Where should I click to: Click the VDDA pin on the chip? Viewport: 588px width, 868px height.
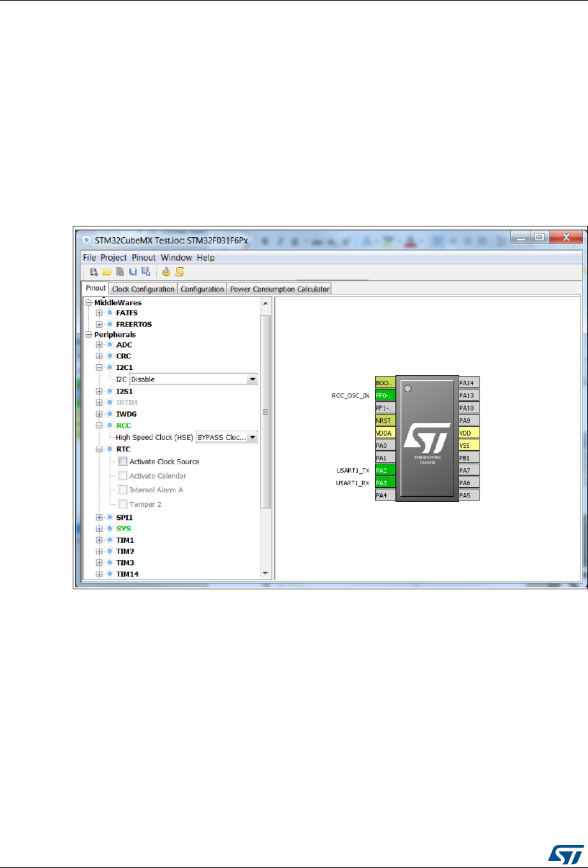[x=385, y=433]
